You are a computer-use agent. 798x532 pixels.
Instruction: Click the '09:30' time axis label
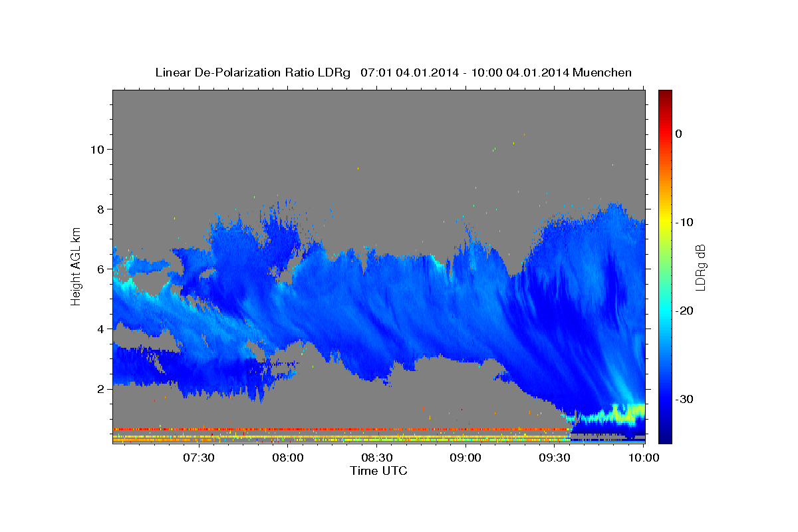pos(555,458)
